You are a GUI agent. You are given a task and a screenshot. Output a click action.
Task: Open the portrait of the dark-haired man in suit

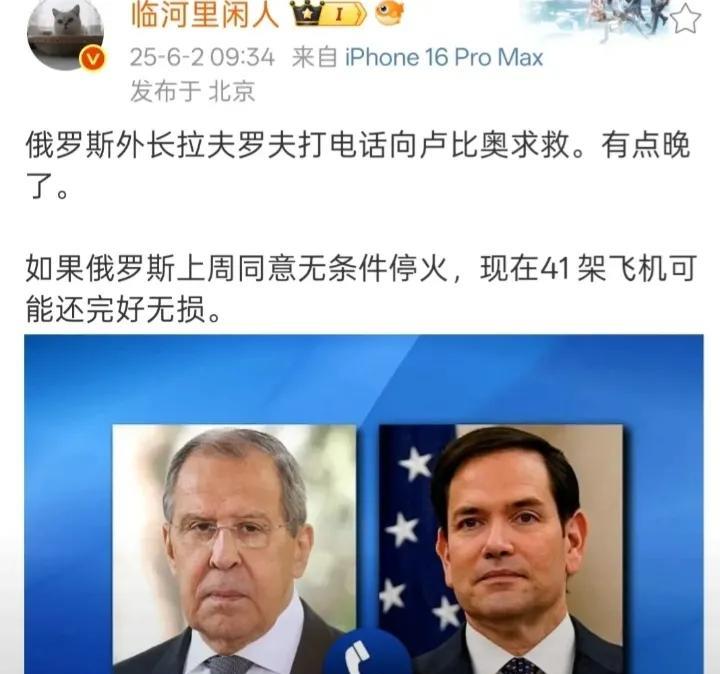tap(501, 549)
